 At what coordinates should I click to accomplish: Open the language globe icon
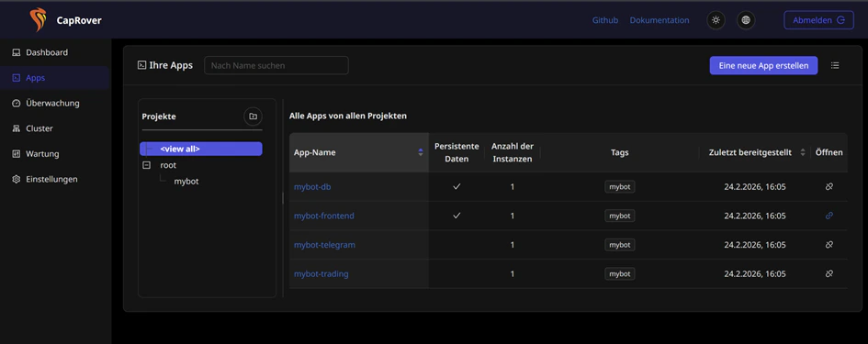746,20
